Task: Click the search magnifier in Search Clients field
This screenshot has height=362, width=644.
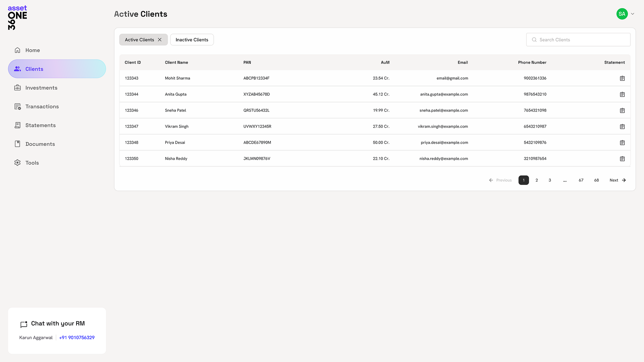Action: coord(534,40)
